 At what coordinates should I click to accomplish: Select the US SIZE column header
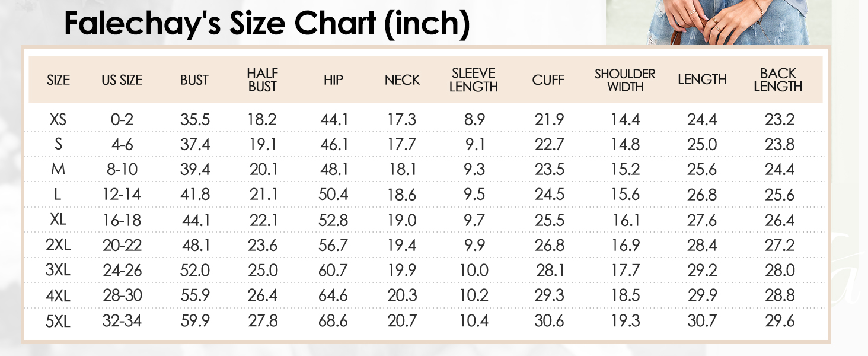122,80
